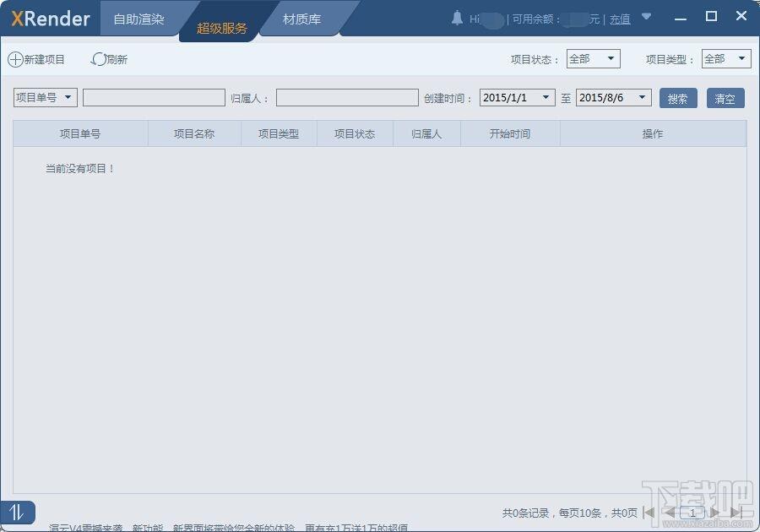Click the 归属人 column header

(426, 133)
